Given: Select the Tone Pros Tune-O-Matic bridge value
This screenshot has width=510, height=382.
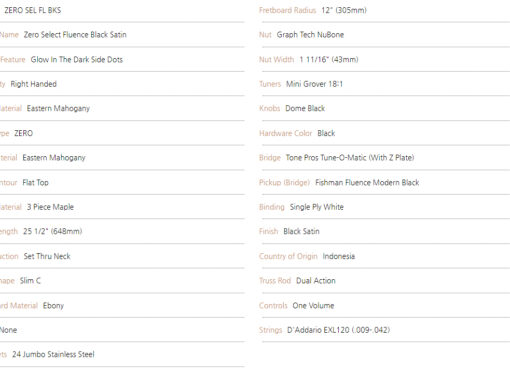Looking at the screenshot, I should pos(350,158).
